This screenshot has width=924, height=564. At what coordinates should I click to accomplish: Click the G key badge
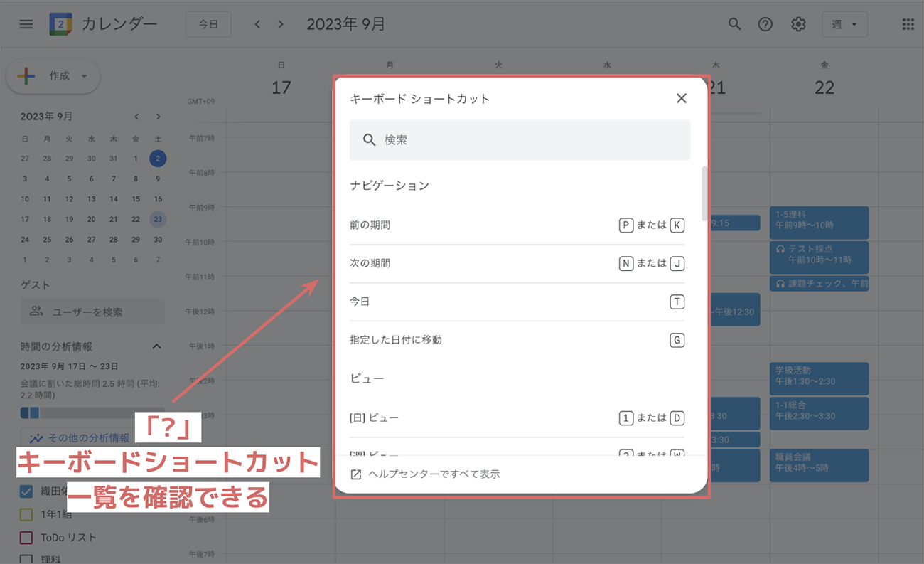point(677,340)
